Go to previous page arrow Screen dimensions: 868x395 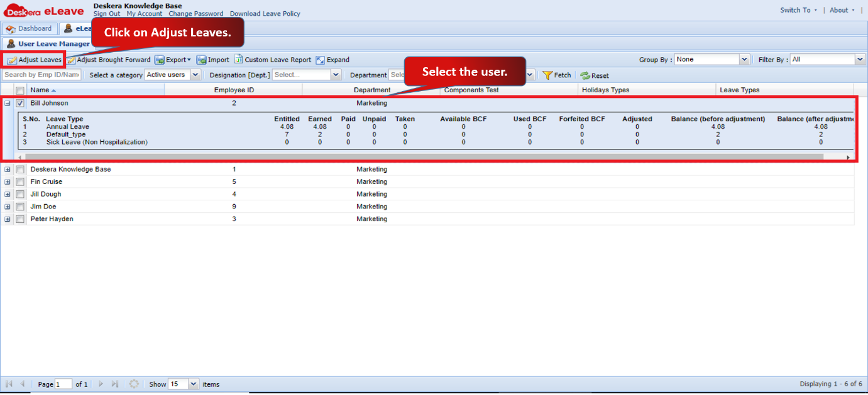pos(23,384)
